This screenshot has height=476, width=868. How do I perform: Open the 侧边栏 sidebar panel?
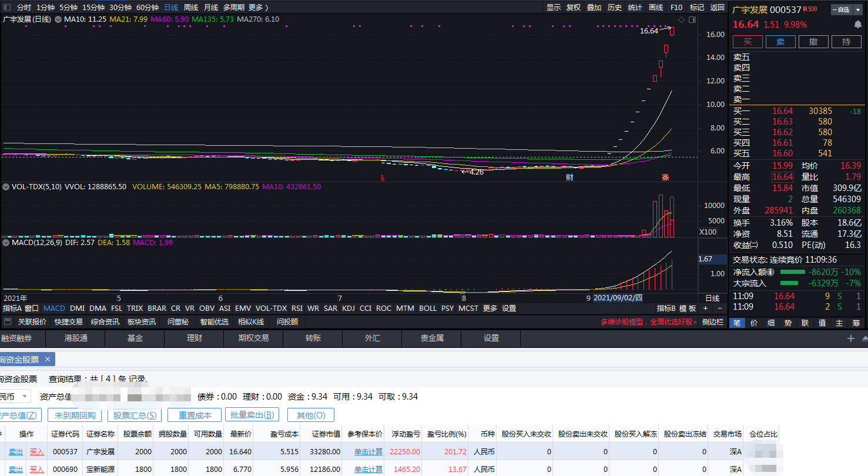click(x=712, y=321)
